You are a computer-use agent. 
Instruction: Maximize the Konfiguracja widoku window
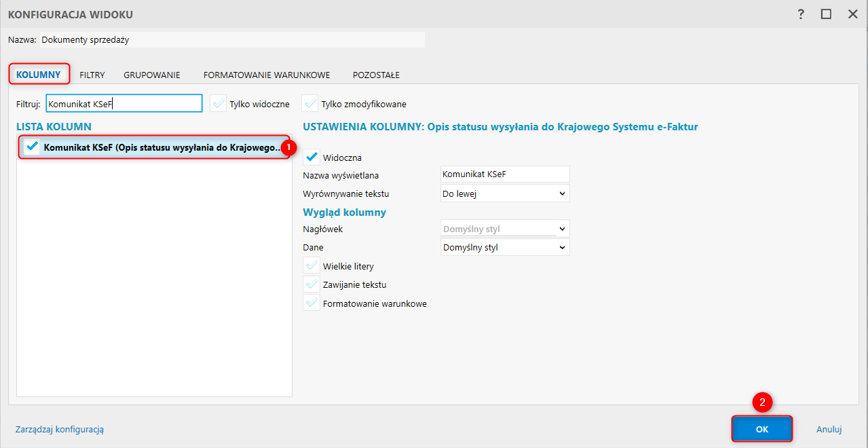coord(826,14)
